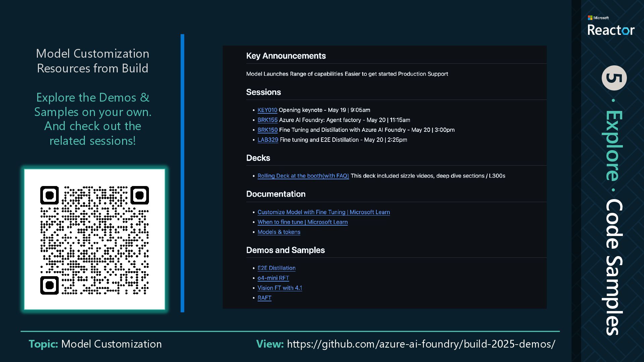Open Models & tokens link
This screenshot has width=644, height=362.
point(279,232)
